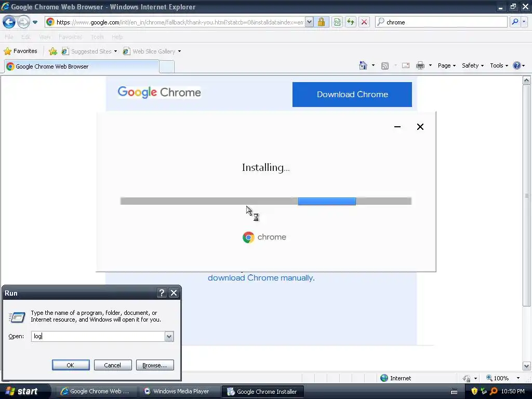
Task: Click the Download Chrome button
Action: 352,95
